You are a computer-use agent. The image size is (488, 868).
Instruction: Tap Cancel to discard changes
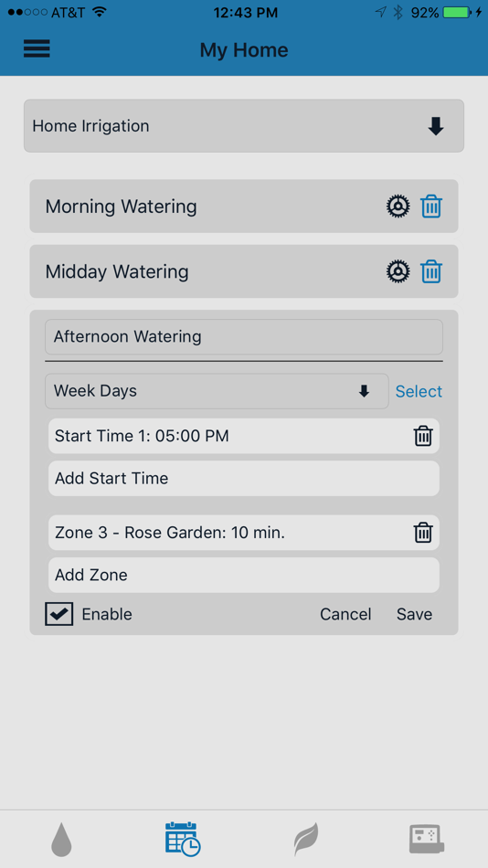[345, 614]
